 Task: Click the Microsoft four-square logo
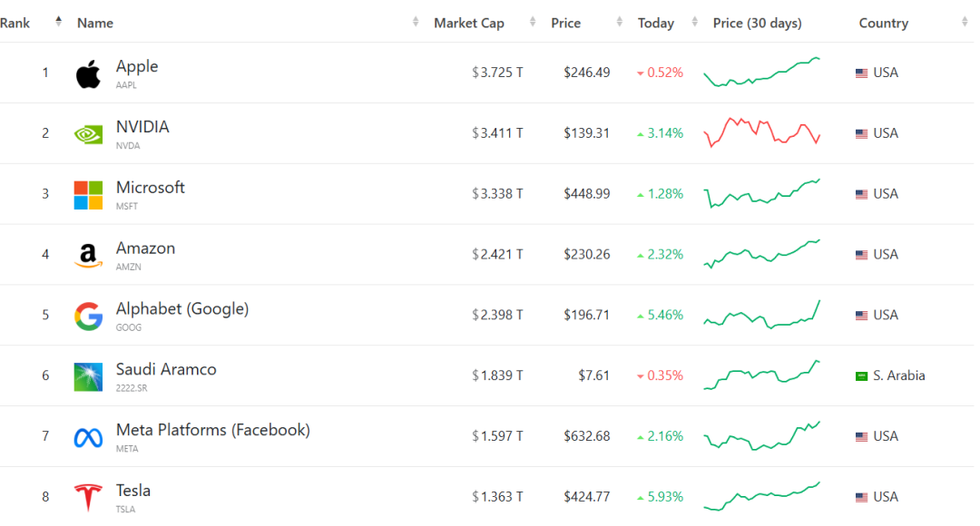point(88,195)
